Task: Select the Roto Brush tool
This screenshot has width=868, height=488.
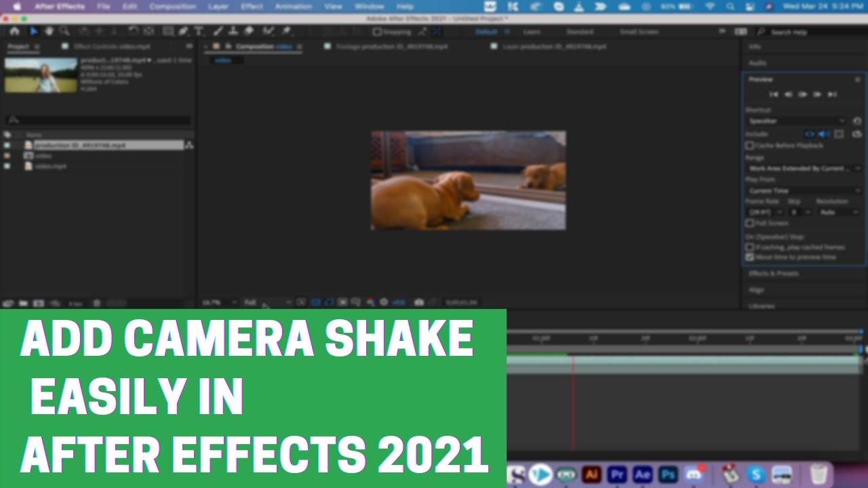Action: tap(269, 31)
